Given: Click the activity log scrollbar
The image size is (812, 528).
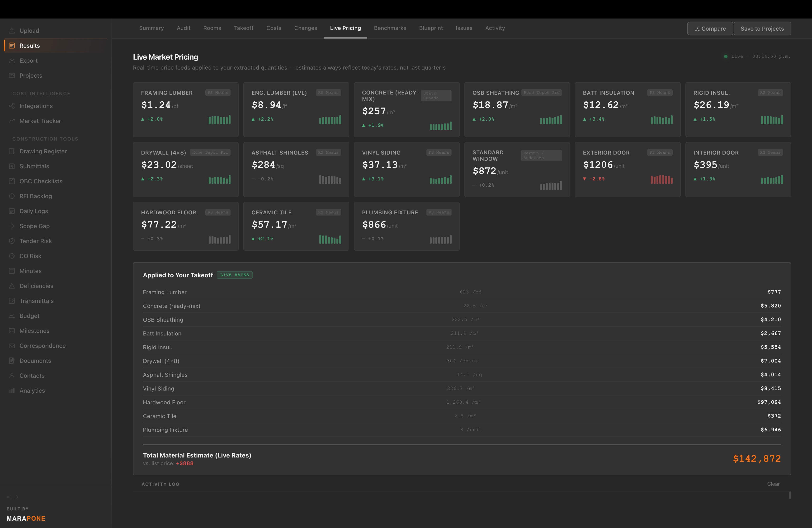Looking at the screenshot, I should (x=790, y=495).
